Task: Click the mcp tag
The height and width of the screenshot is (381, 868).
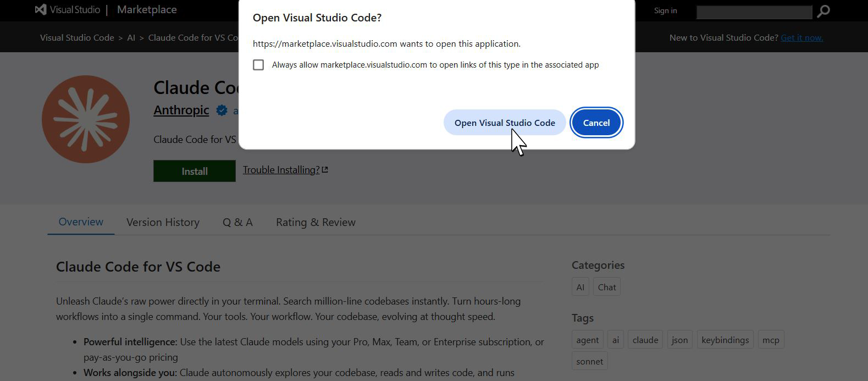Action: [770, 340]
